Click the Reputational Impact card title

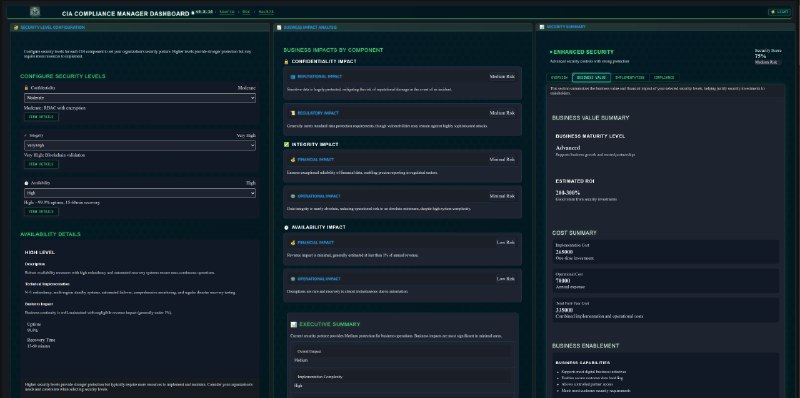coord(320,77)
